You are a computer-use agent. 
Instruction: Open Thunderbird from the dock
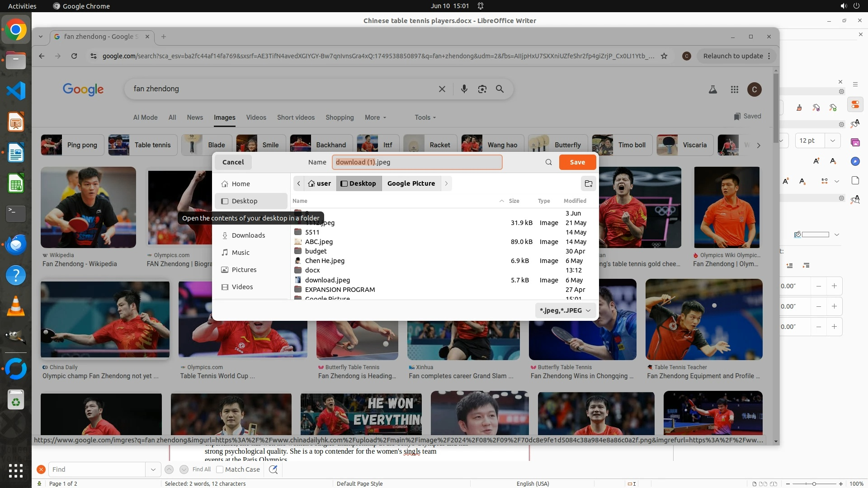16,244
